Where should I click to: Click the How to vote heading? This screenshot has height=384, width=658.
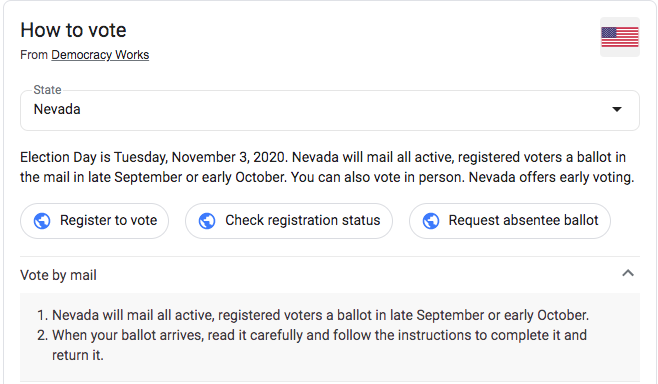pos(73,30)
